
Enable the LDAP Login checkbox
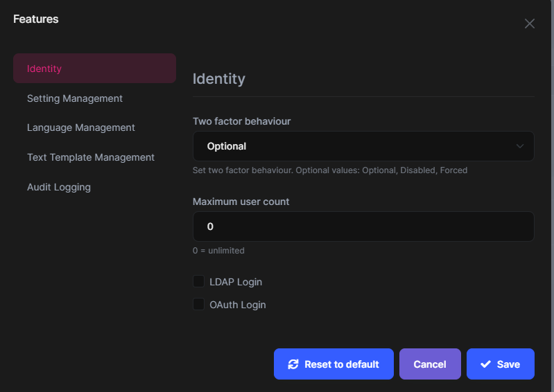tap(199, 281)
